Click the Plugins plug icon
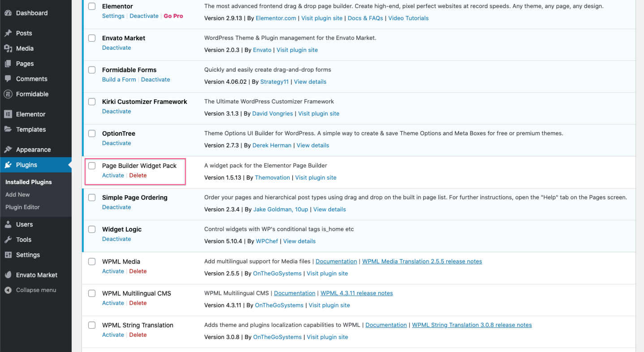This screenshot has height=352, width=644. click(x=8, y=165)
